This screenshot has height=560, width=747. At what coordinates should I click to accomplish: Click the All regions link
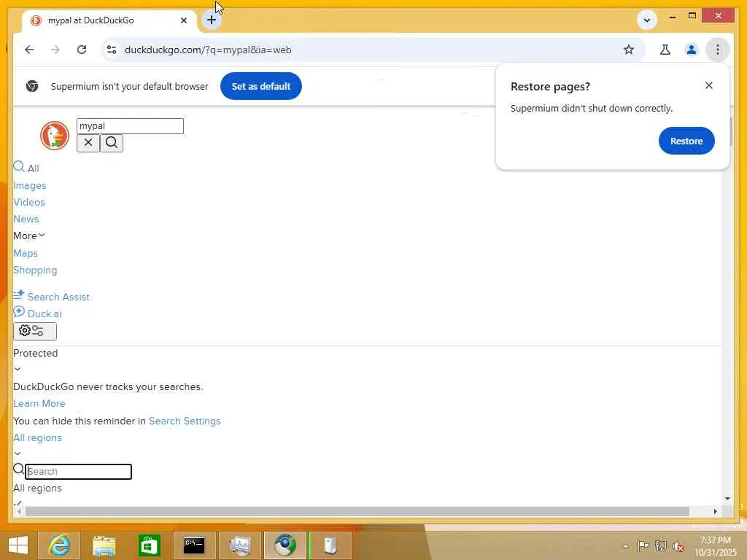38,437
